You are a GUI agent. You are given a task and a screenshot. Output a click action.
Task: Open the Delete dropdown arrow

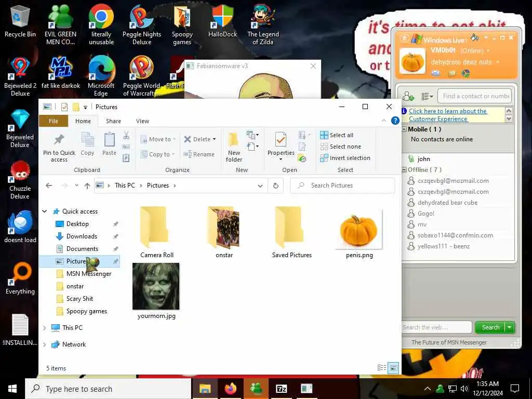[214, 139]
